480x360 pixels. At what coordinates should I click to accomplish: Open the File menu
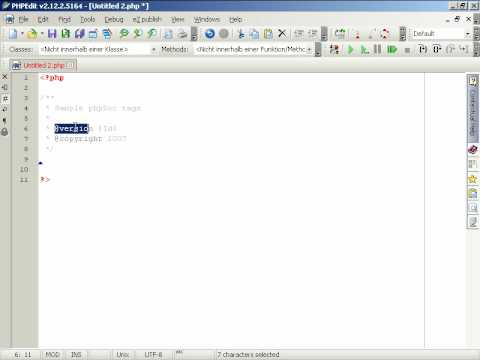(x=23, y=20)
